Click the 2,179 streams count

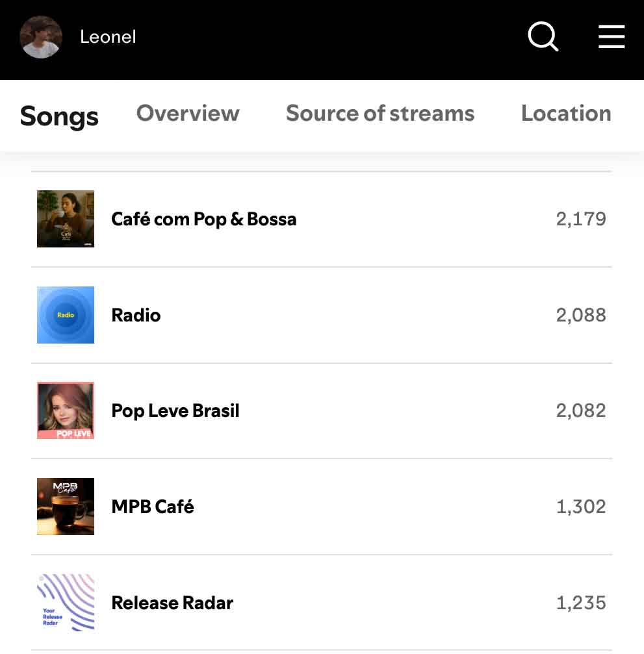[581, 219]
